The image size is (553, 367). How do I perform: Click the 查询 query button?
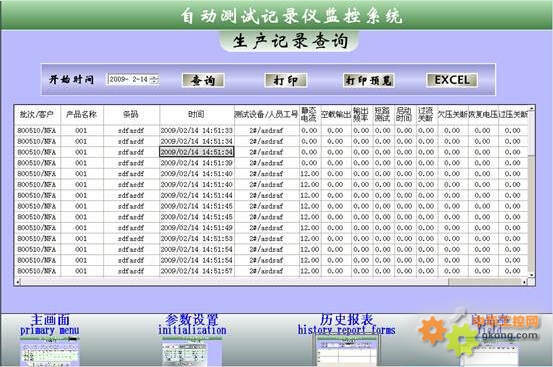203,80
